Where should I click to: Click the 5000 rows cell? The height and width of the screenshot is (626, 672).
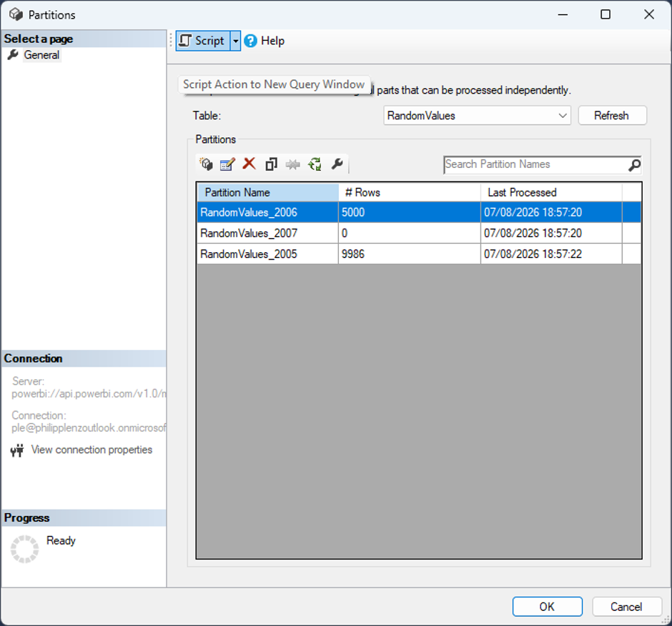410,212
